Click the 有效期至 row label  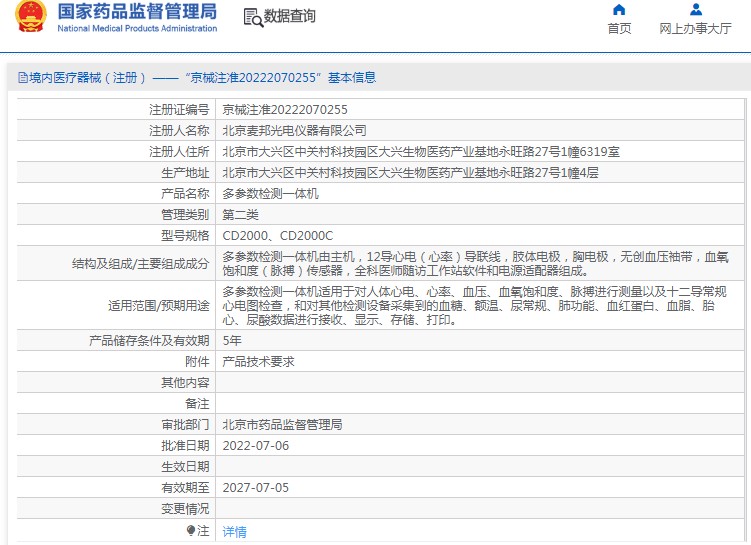pos(185,488)
